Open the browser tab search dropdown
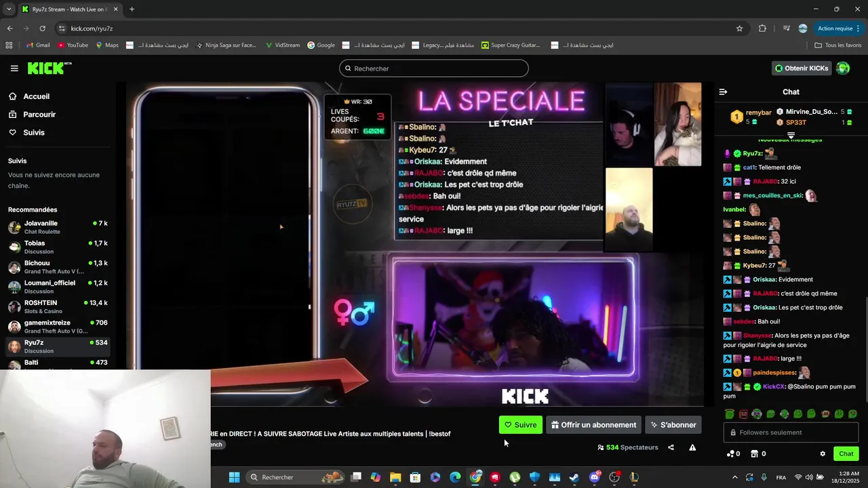The height and width of the screenshot is (488, 868). click(x=9, y=9)
